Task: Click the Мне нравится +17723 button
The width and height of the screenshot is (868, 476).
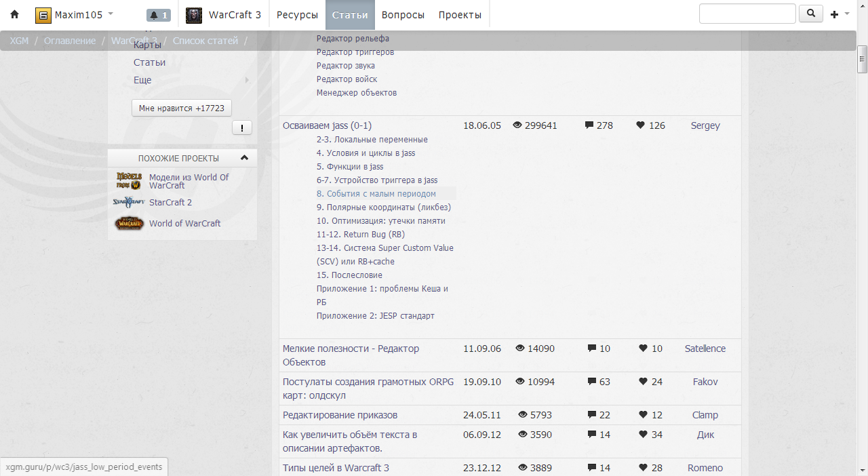Action: tap(182, 108)
